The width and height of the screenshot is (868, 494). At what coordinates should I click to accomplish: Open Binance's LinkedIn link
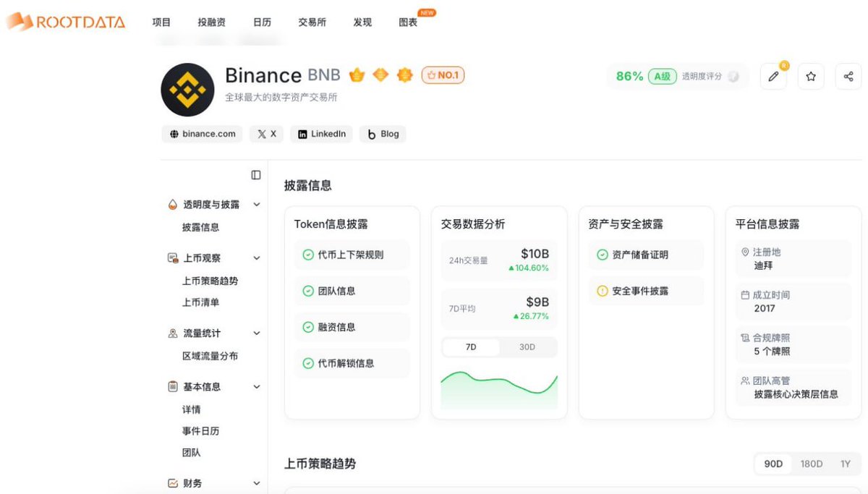click(x=321, y=134)
